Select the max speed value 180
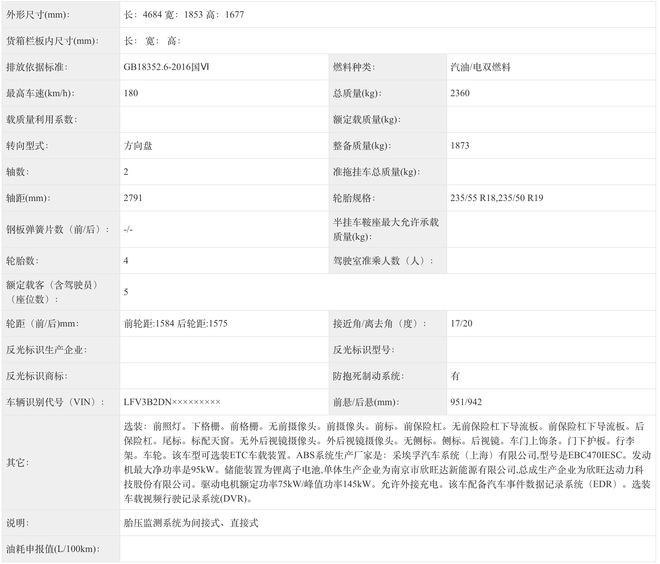Image resolution: width=660 pixels, height=564 pixels. point(132,93)
